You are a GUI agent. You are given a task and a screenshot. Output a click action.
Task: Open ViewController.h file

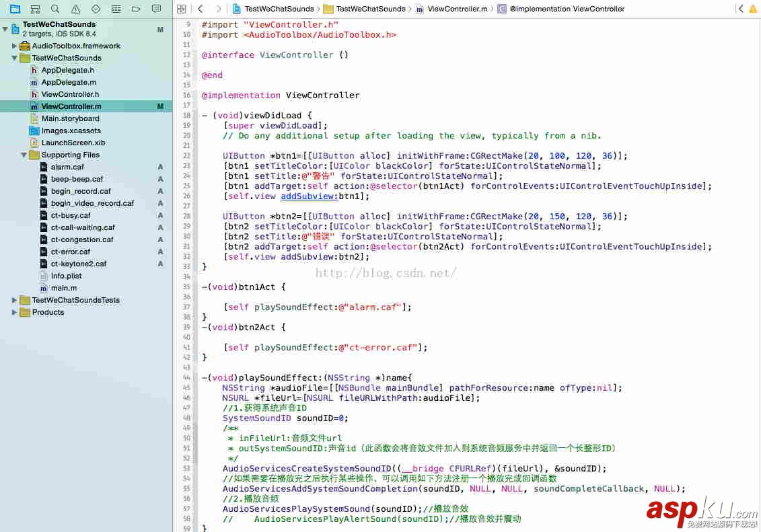70,95
